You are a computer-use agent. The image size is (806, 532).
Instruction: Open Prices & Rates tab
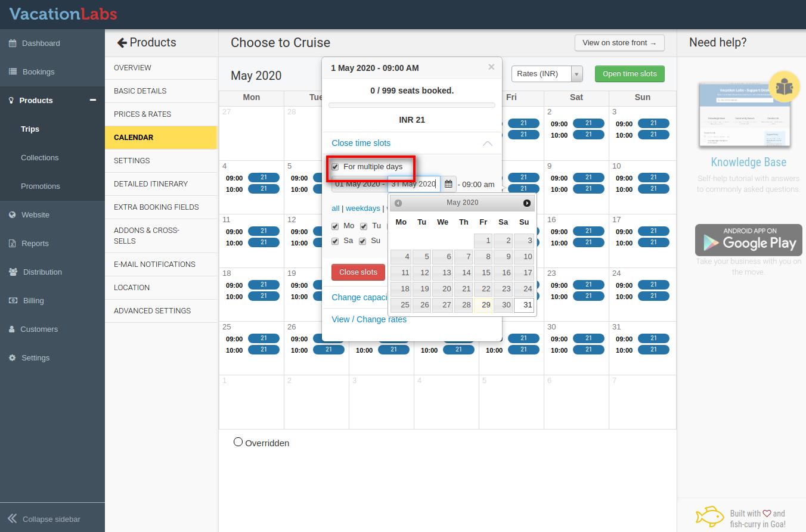tap(142, 114)
